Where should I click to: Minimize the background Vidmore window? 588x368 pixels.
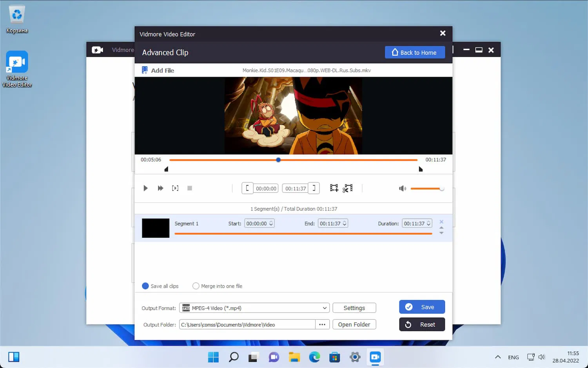(x=466, y=50)
